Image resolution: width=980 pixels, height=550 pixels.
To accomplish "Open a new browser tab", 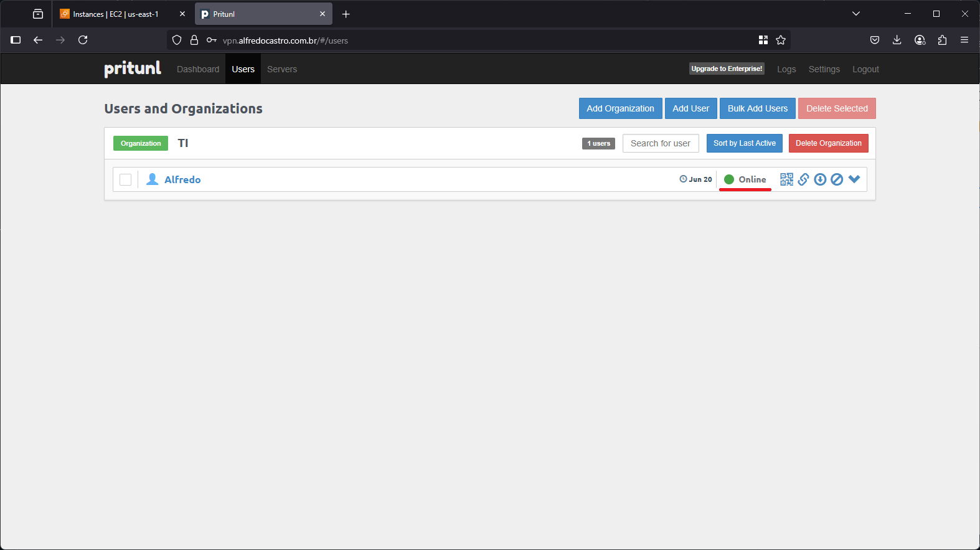I will [346, 14].
